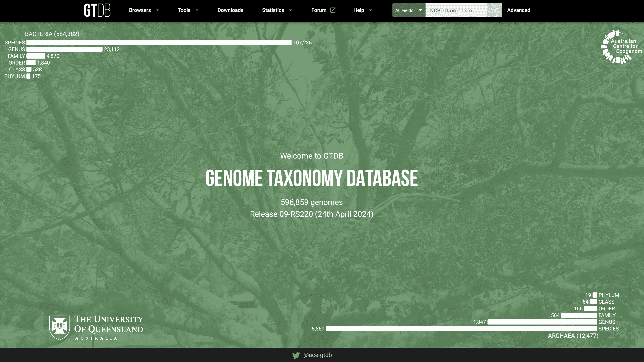
Task: Click the GENOME TAXONOMY DATABASE title
Action: click(x=311, y=178)
